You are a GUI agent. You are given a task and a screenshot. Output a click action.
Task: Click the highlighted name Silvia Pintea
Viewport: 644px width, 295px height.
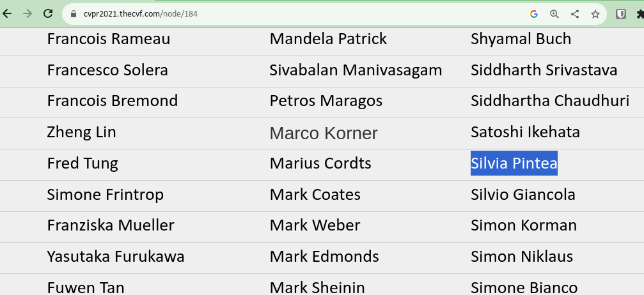(514, 163)
